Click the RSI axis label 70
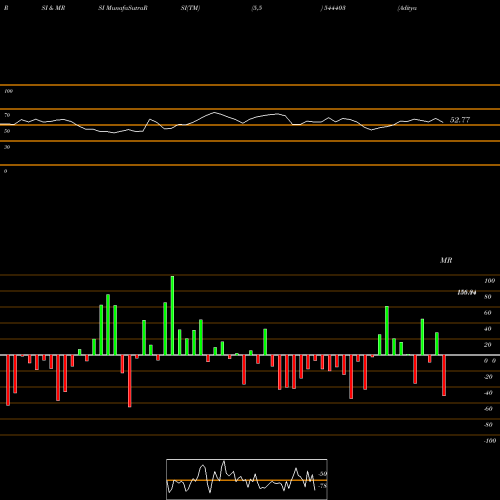 coord(7,115)
